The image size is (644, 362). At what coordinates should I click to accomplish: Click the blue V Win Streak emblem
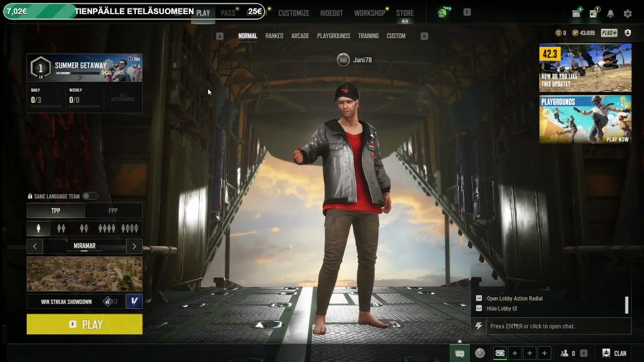pyautogui.click(x=134, y=301)
